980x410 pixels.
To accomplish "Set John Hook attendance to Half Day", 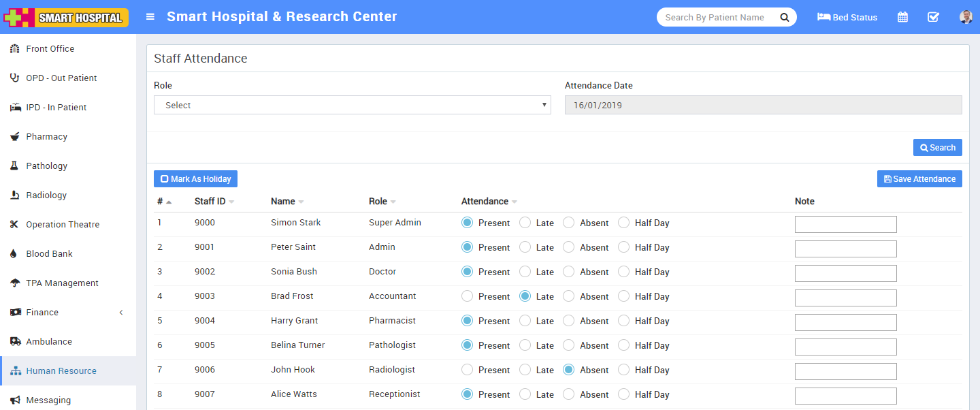I will click(x=623, y=370).
